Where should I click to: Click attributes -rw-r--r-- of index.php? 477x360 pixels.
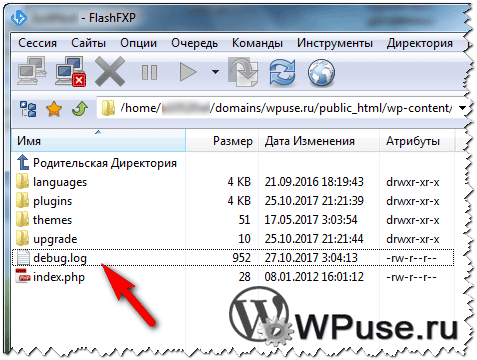411,277
